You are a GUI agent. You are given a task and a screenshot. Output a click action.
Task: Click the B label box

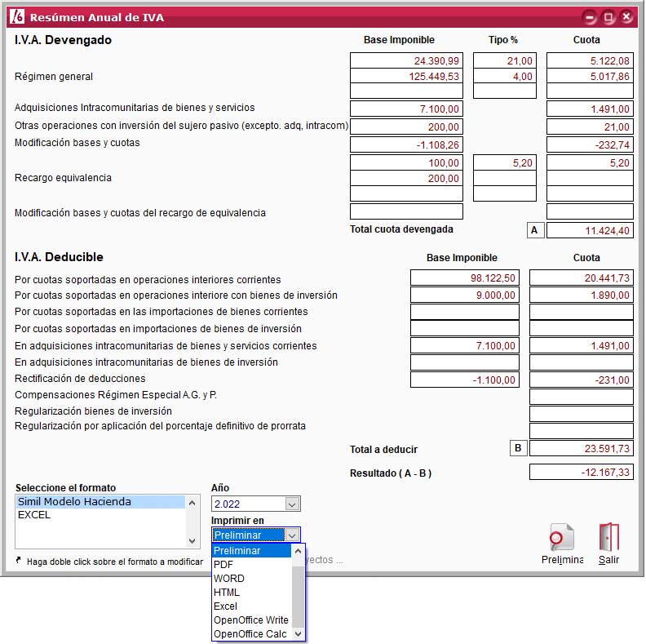(518, 448)
